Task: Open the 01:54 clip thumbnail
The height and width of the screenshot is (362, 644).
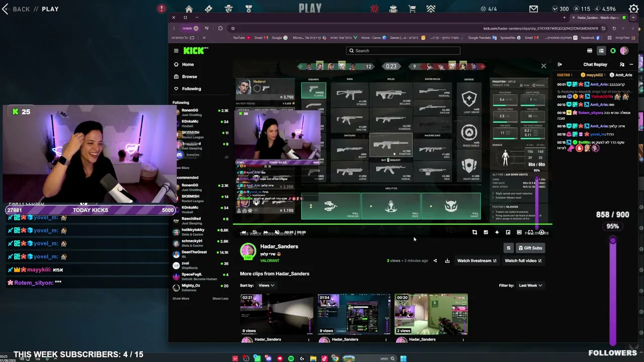Action: [354, 315]
